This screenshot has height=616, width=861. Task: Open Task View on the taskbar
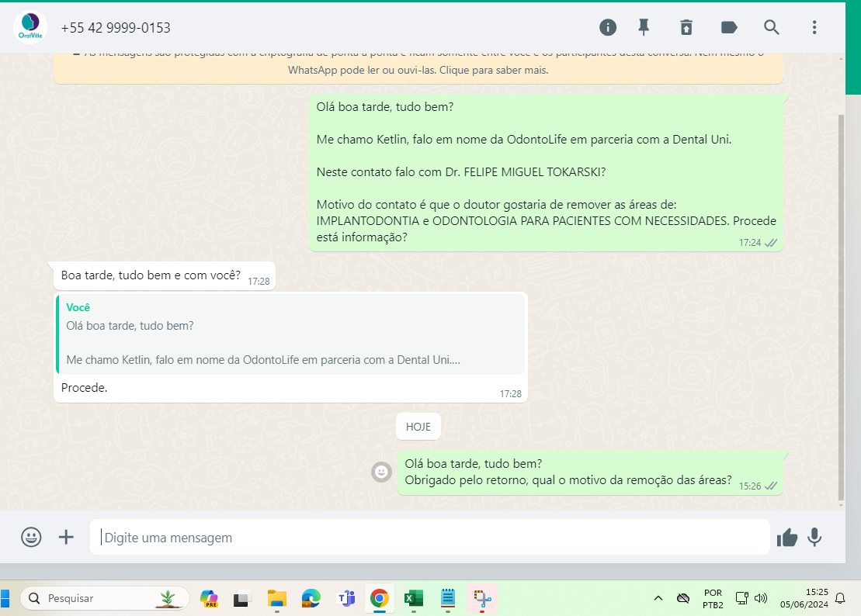[x=242, y=598]
